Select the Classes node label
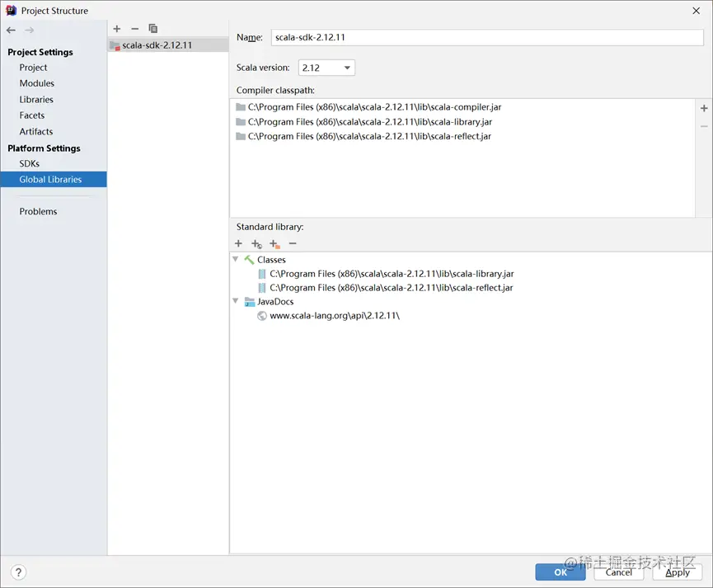 (271, 260)
